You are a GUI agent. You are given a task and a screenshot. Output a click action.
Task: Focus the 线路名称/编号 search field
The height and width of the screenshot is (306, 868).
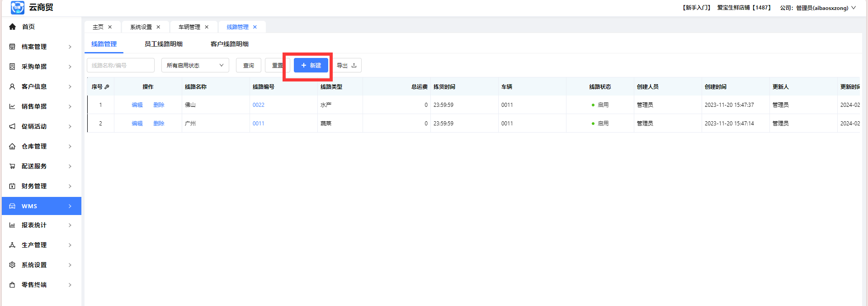120,65
